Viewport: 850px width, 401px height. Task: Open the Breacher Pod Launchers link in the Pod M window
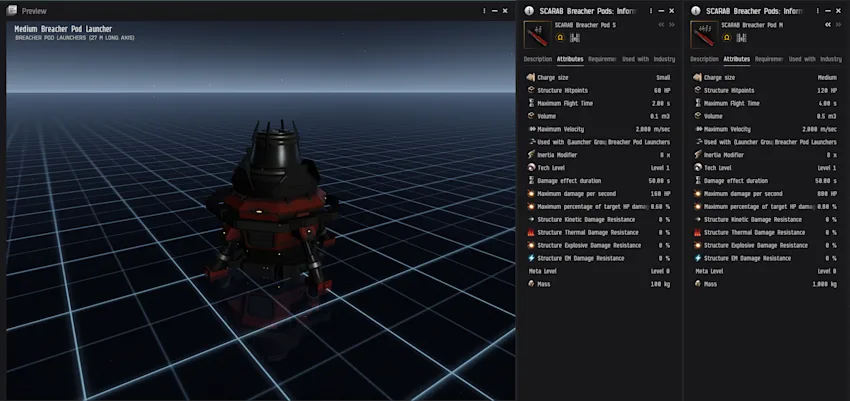[806, 142]
